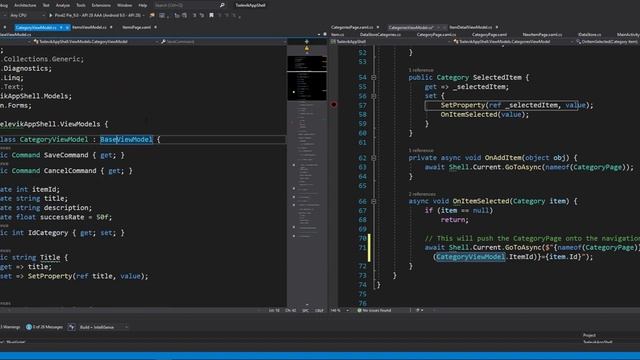
Task: Click the highlighted CategoryViewModel on line 71
Action: 470,257
